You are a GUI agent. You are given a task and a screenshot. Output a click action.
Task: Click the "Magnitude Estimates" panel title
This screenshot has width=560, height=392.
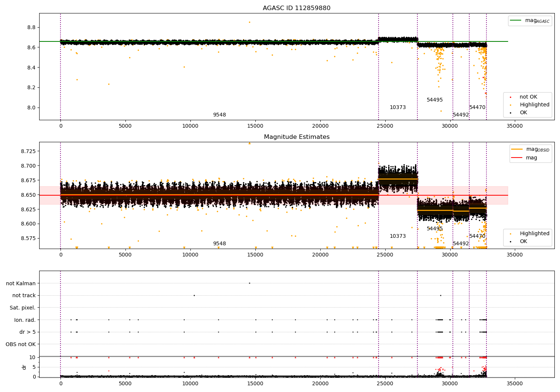296,137
